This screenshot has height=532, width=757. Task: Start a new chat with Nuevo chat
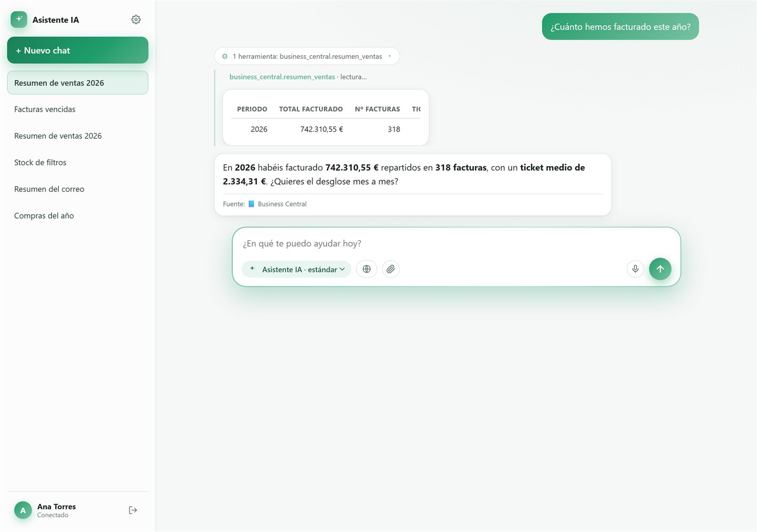click(78, 50)
